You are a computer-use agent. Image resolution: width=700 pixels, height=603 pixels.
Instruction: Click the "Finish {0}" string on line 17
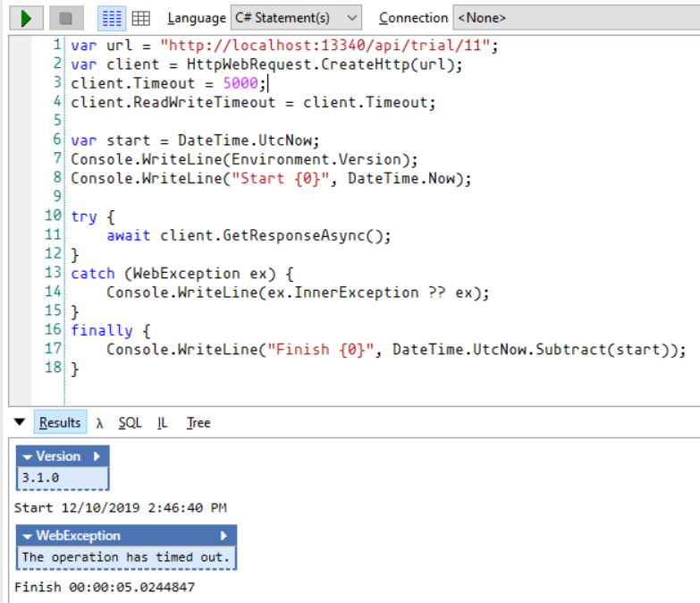tap(321, 349)
